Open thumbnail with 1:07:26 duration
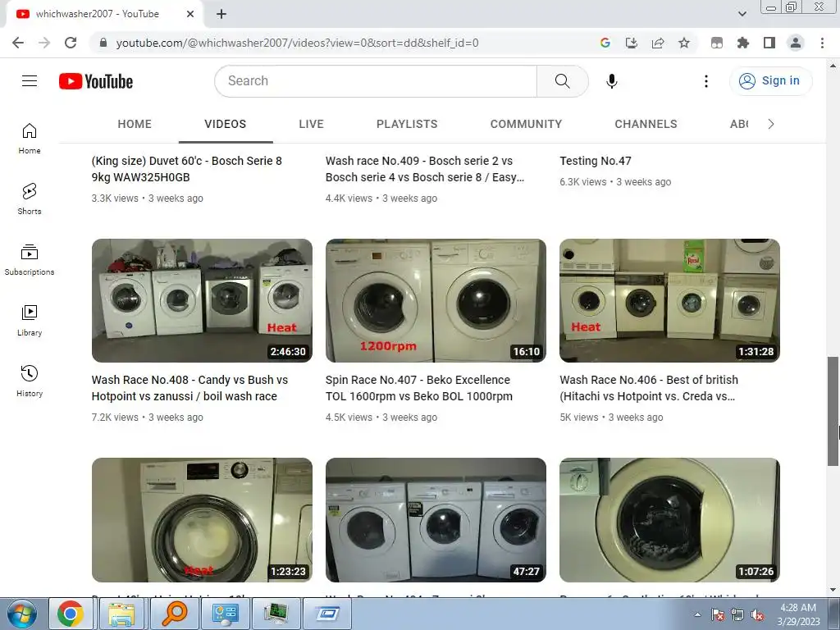Image resolution: width=840 pixels, height=630 pixels. point(669,519)
